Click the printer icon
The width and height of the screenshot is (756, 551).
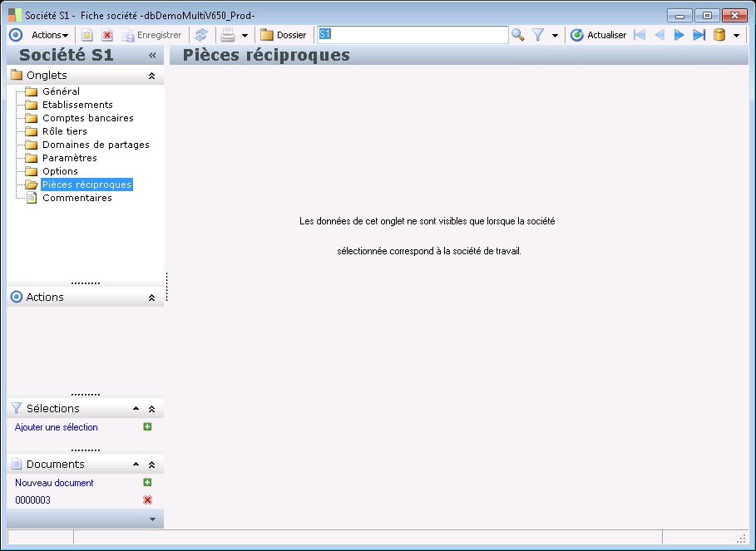(x=228, y=35)
